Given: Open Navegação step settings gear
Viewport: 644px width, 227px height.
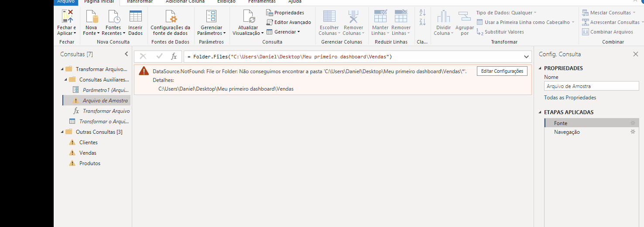Looking at the screenshot, I should click(x=633, y=132).
